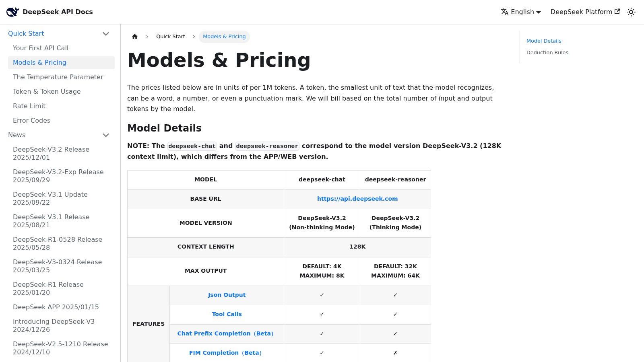Select Models & Pricing in the sidebar
The width and height of the screenshot is (644, 362).
tap(61, 63)
